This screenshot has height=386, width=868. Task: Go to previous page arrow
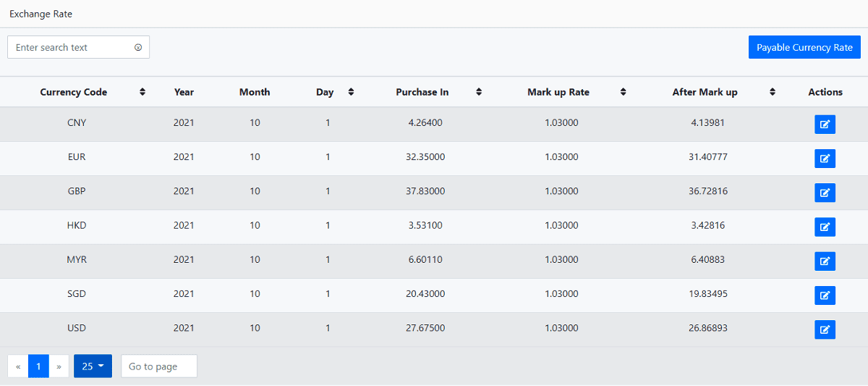pyautogui.click(x=18, y=366)
